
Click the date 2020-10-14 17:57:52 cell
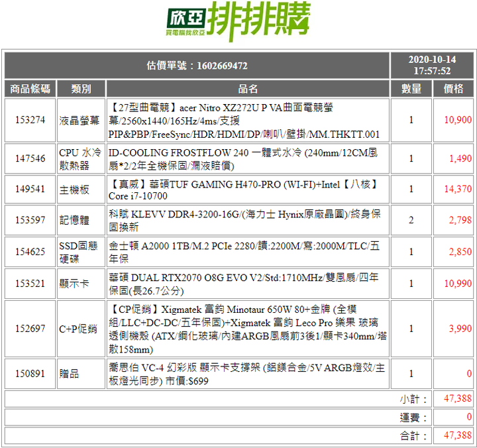[432, 66]
